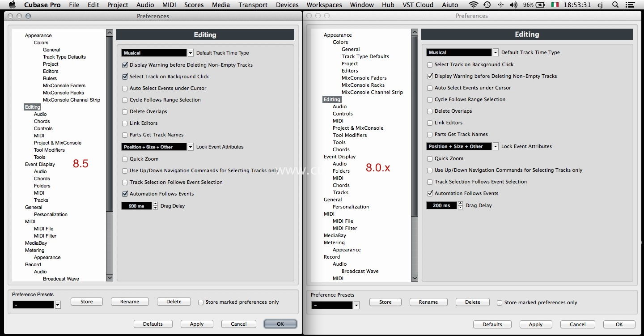The width and height of the screenshot is (644, 336).
Task: Open the Apple menu
Action: tap(12, 5)
